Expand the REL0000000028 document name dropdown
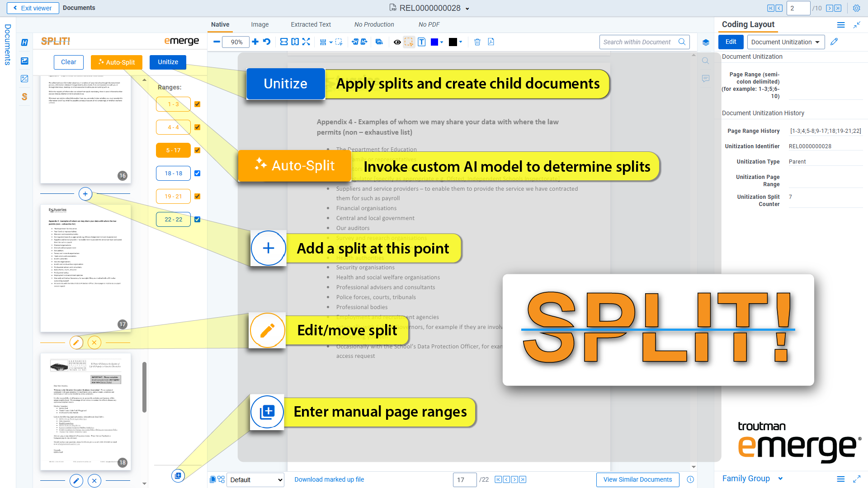This screenshot has width=868, height=488. 467,9
